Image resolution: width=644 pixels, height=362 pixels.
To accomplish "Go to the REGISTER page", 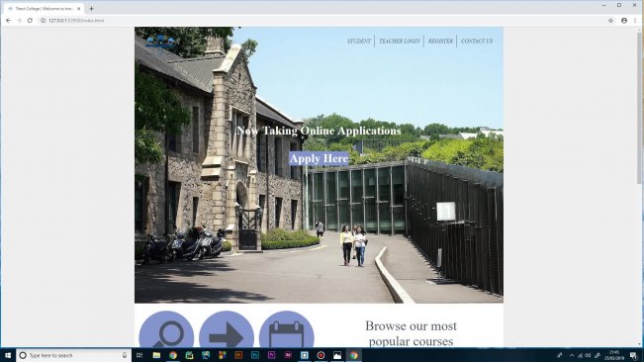I will point(440,41).
